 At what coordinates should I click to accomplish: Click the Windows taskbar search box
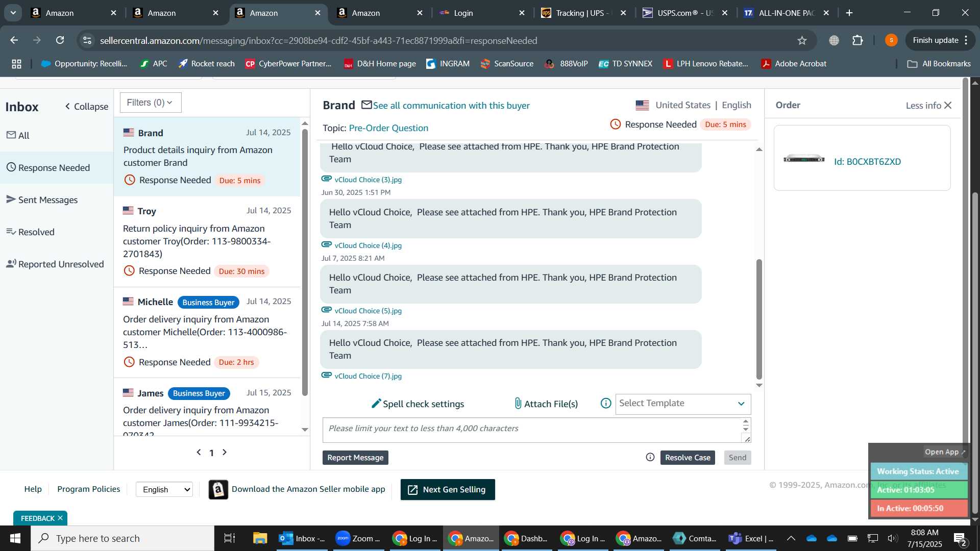(122, 538)
